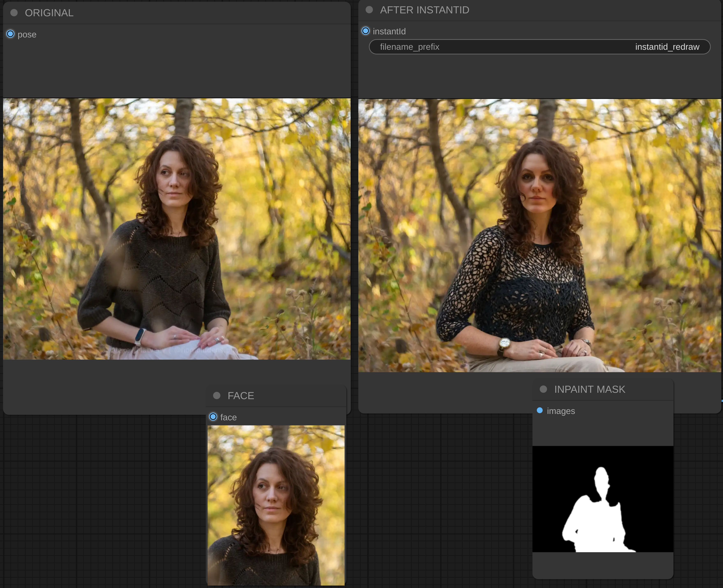
Task: Click the face input socket
Action: tap(213, 417)
